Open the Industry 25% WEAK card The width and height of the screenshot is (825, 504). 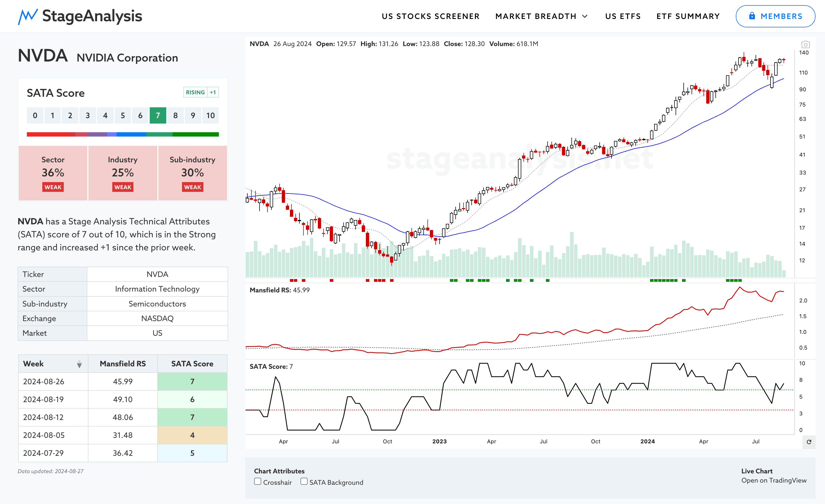(x=123, y=173)
